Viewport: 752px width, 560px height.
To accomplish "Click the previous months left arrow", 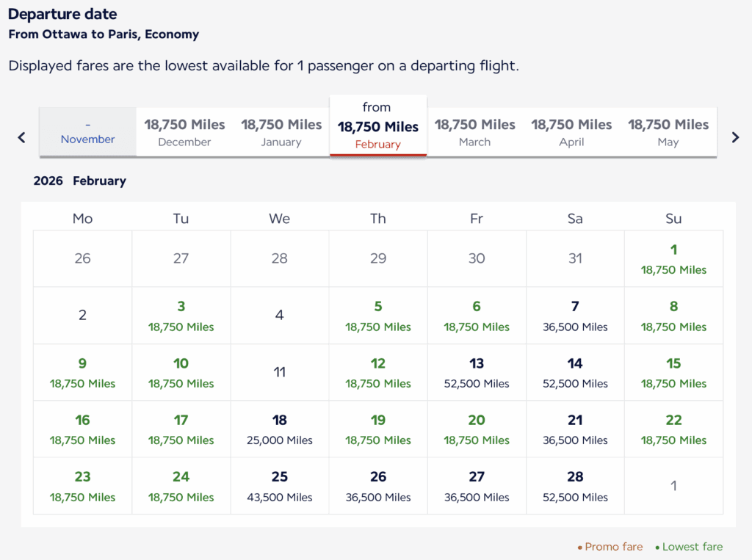I will pyautogui.click(x=21, y=137).
